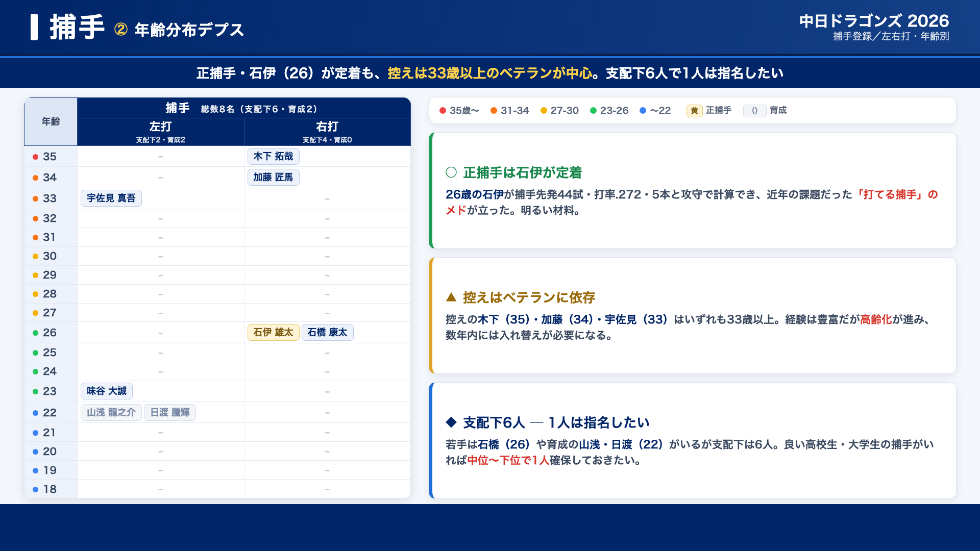Screen dimensions: 980x551
Task: Click the red 高齢化 text
Action: (876, 319)
